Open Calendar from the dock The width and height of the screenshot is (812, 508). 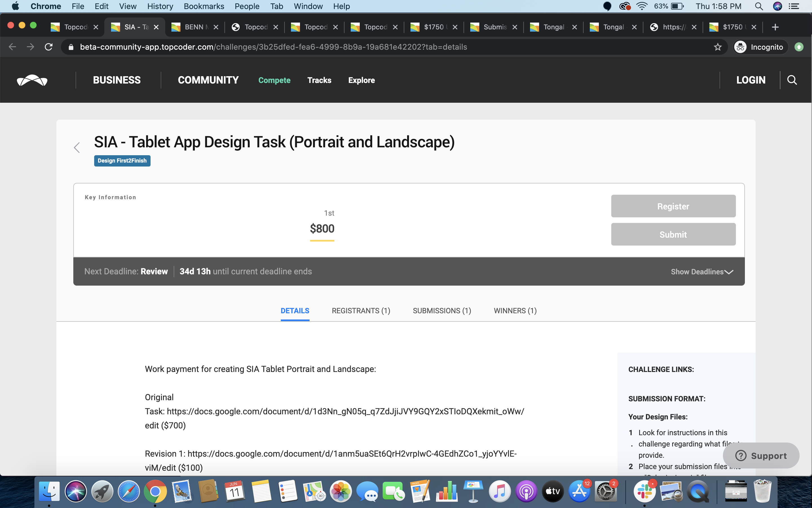click(235, 491)
